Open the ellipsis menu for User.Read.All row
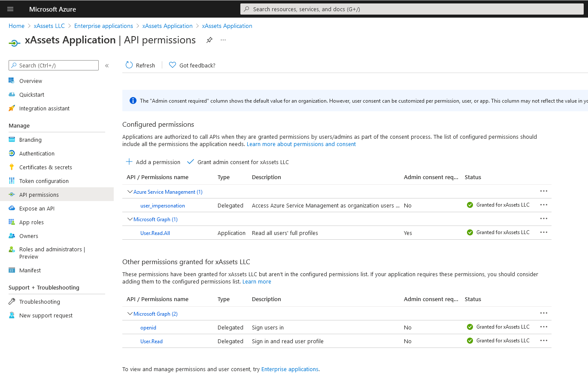The image size is (588, 378). click(544, 232)
